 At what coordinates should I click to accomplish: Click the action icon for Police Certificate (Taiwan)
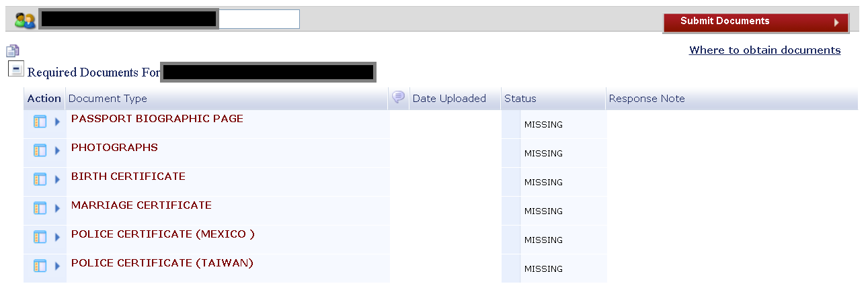40,266
